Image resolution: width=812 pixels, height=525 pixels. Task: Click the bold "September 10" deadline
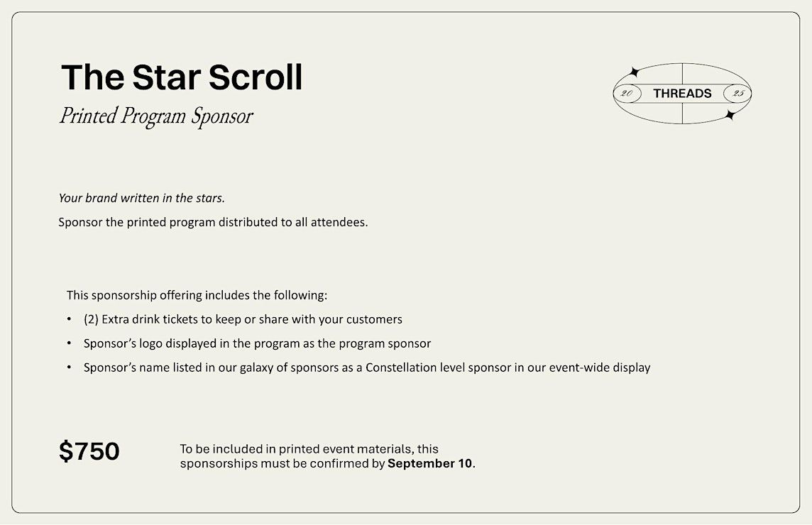coord(430,463)
